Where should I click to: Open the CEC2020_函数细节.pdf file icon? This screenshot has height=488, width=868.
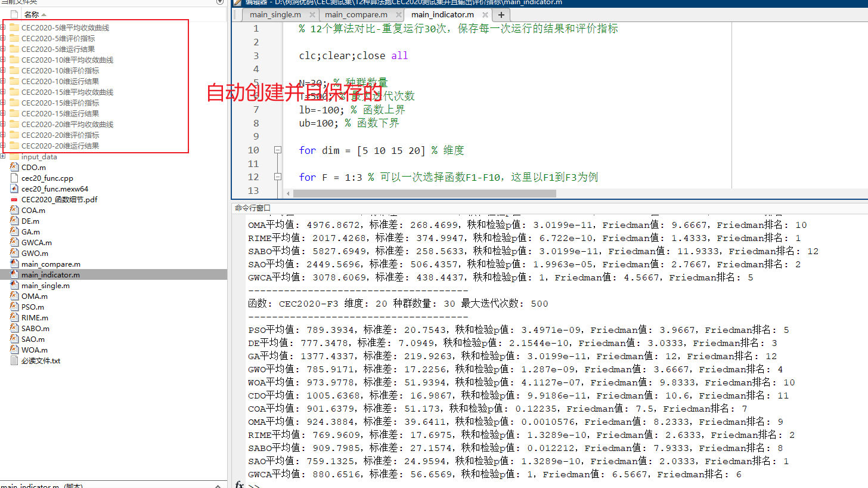13,200
